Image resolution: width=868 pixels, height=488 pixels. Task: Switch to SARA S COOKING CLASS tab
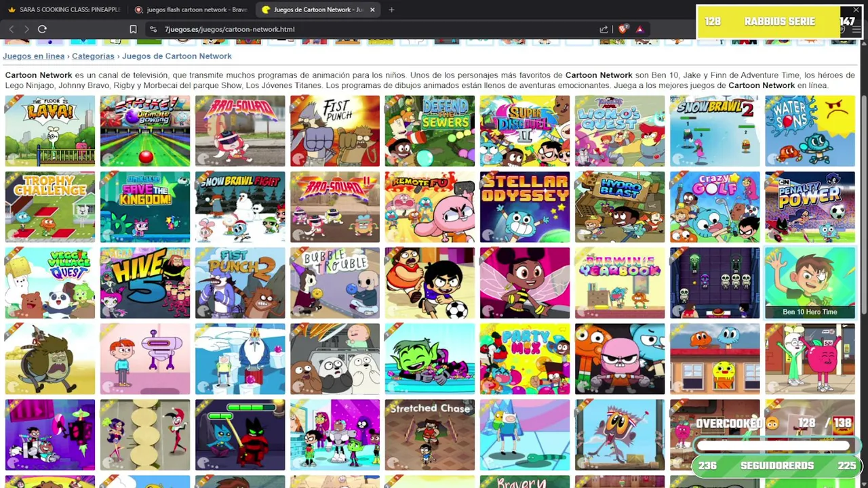click(x=64, y=9)
